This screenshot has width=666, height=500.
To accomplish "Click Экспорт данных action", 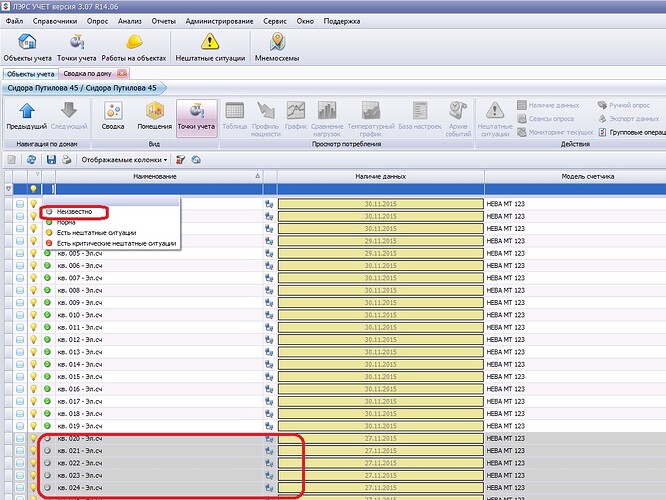I will click(x=628, y=119).
